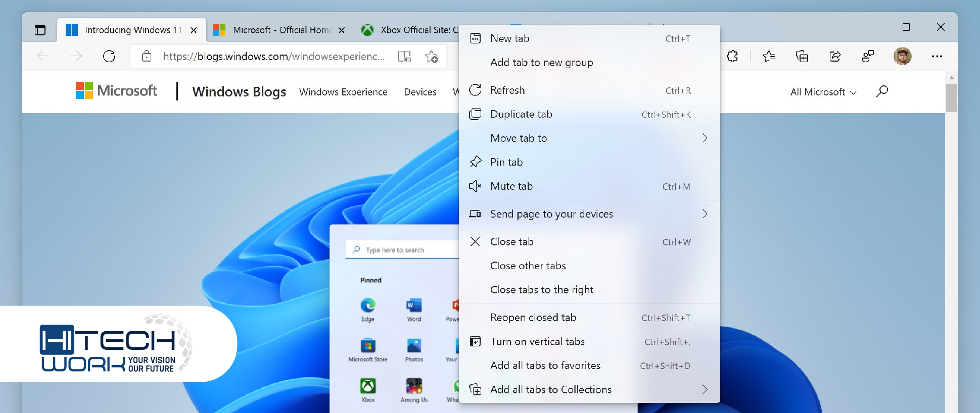This screenshot has width=980, height=413.
Task: Open the All Microsoft dropdown
Action: pyautogui.click(x=823, y=92)
